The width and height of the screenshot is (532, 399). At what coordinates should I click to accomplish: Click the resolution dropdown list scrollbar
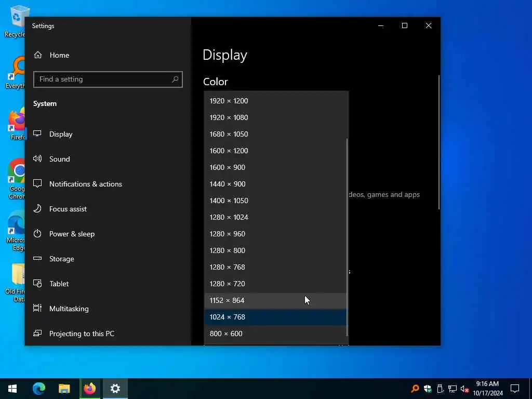click(347, 237)
